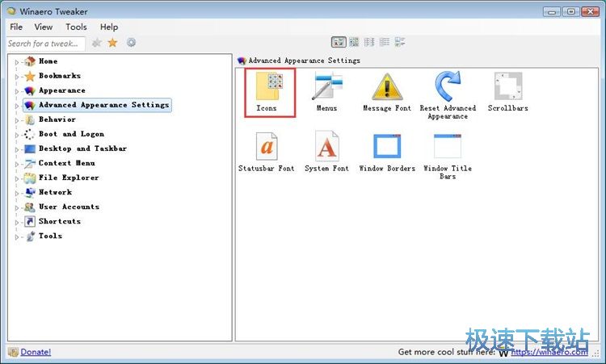This screenshot has width=606, height=364.
Task: Open the Help menu
Action: [x=109, y=27]
